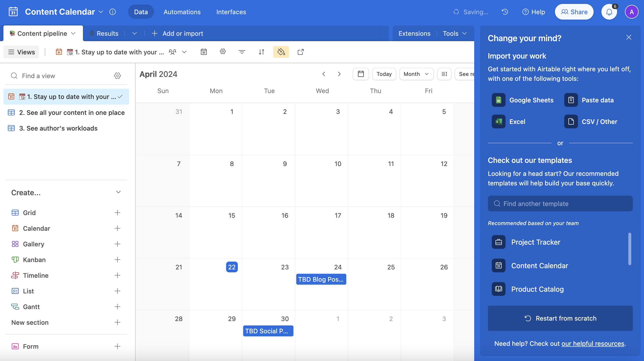Collapse the Create... section
The height and width of the screenshot is (361, 644).
(x=118, y=192)
